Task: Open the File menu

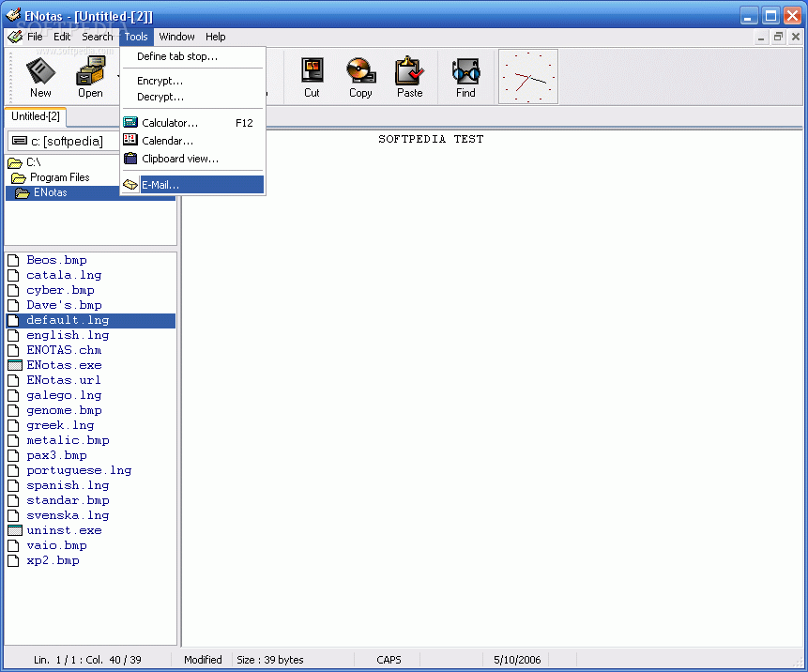Action: (x=35, y=37)
